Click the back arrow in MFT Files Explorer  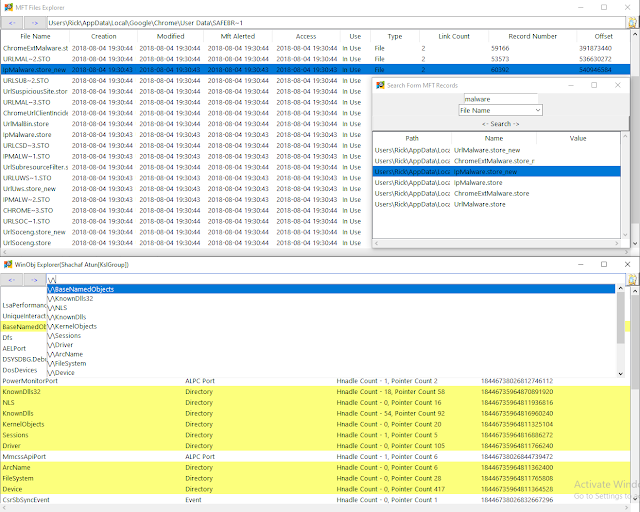click(x=11, y=23)
